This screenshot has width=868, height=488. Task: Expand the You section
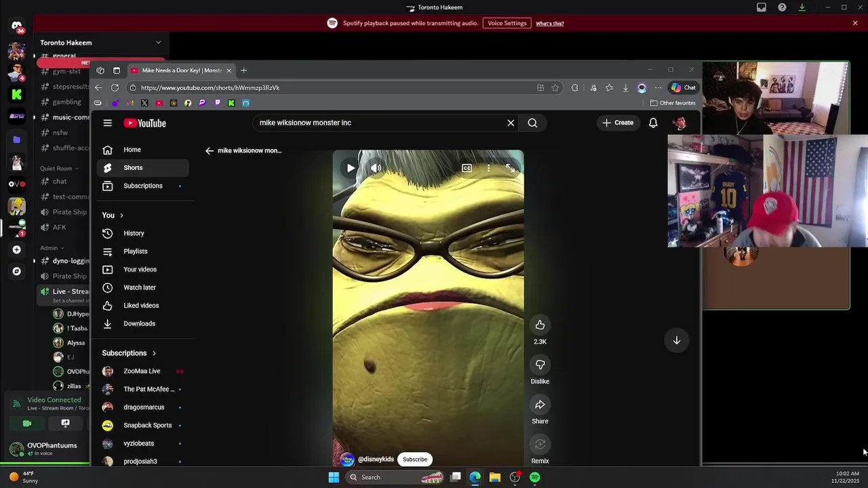(x=113, y=215)
